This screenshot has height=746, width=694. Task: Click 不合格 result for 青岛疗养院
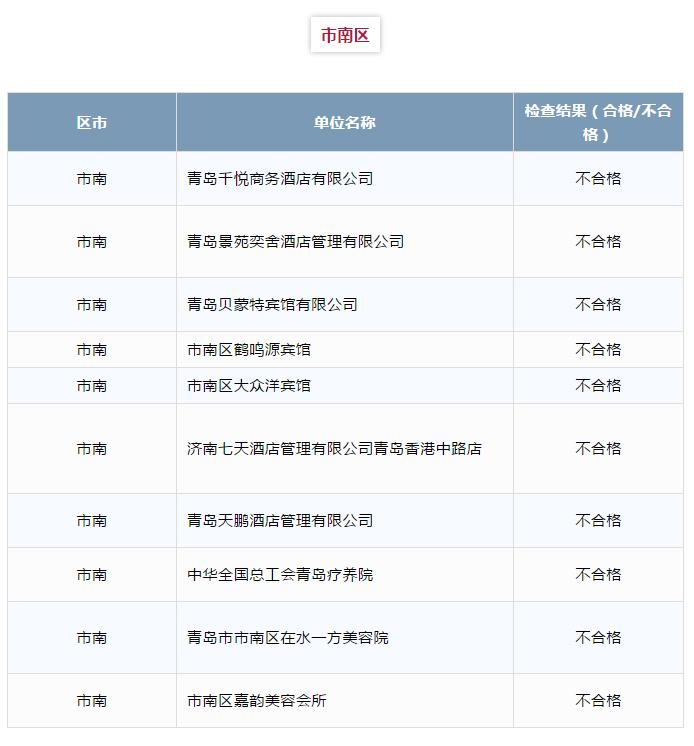[598, 575]
